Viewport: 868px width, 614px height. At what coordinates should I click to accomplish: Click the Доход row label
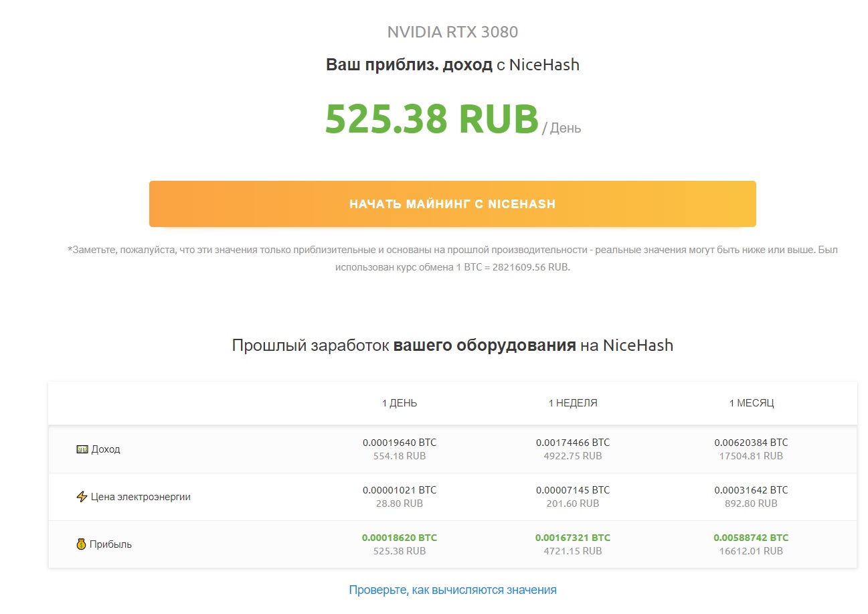106,449
